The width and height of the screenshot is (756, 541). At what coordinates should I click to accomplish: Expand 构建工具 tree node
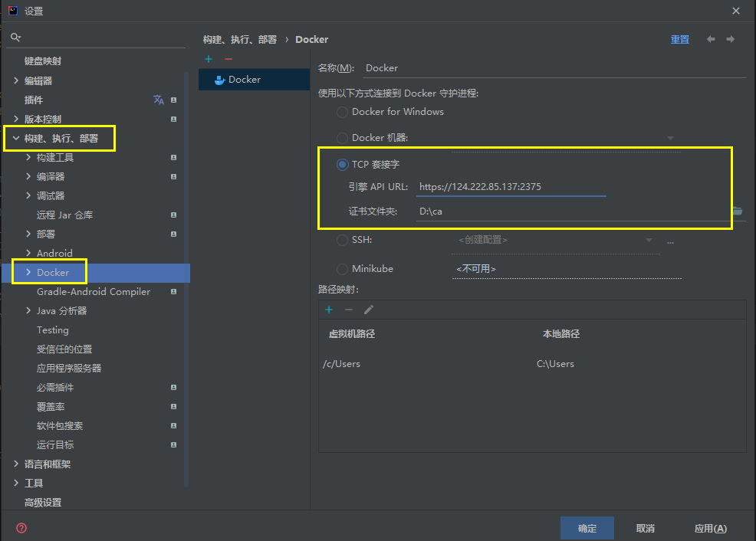[28, 158]
